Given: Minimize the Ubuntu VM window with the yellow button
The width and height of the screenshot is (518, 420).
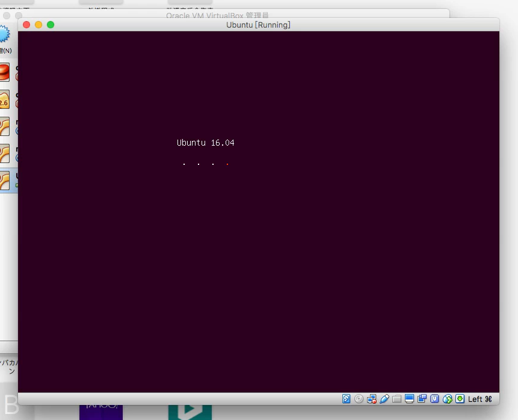Looking at the screenshot, I should pyautogui.click(x=39, y=25).
